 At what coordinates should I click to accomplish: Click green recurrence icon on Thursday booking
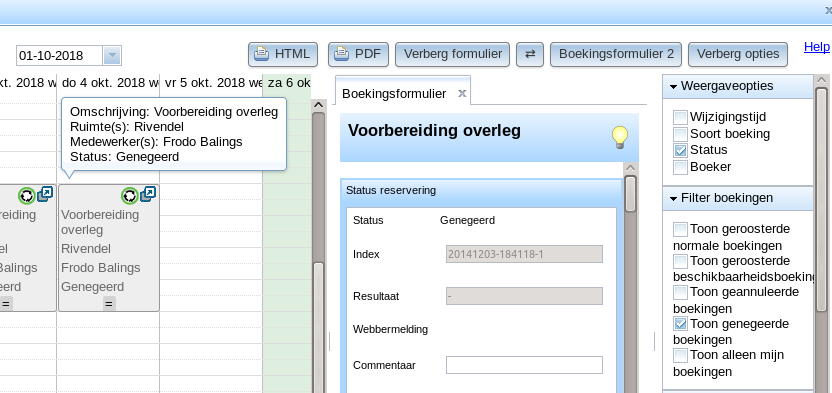pyautogui.click(x=129, y=196)
